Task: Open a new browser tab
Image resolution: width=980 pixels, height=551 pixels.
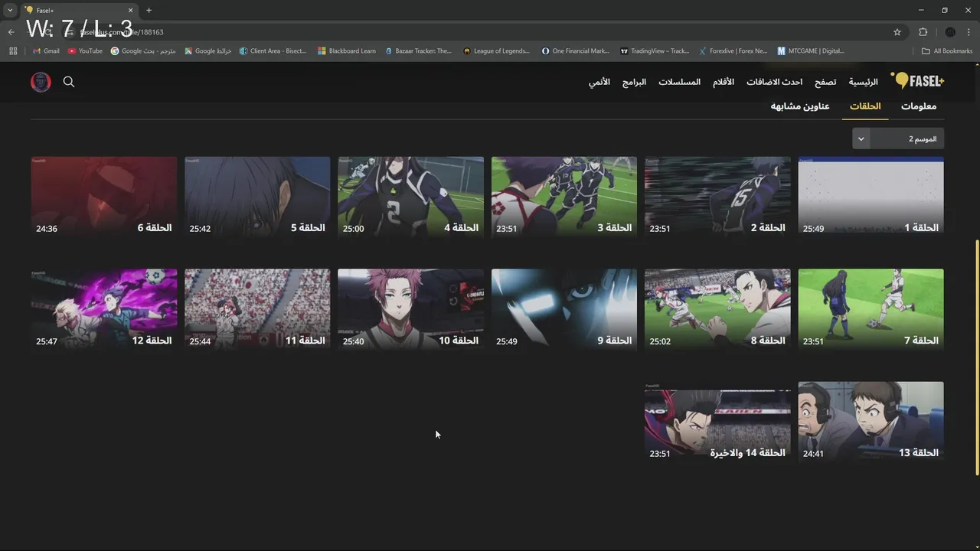Action: tap(149, 10)
